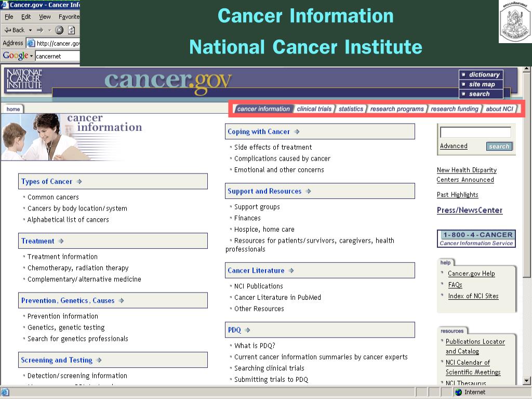Open the File menu
Image resolution: width=532 pixels, height=399 pixels.
pyautogui.click(x=9, y=17)
